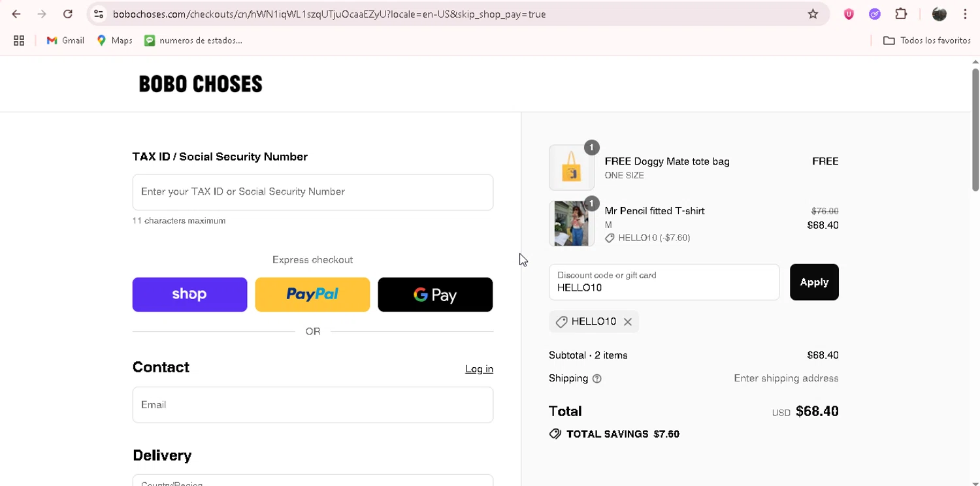Open the Maps bookmark
Viewport: 980px width, 486px height.
pos(114,40)
